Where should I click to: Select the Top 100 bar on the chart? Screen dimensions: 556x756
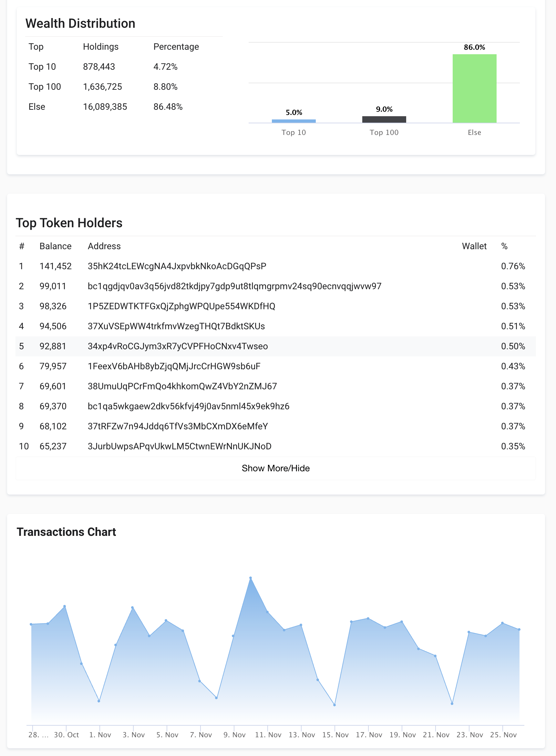tap(384, 118)
